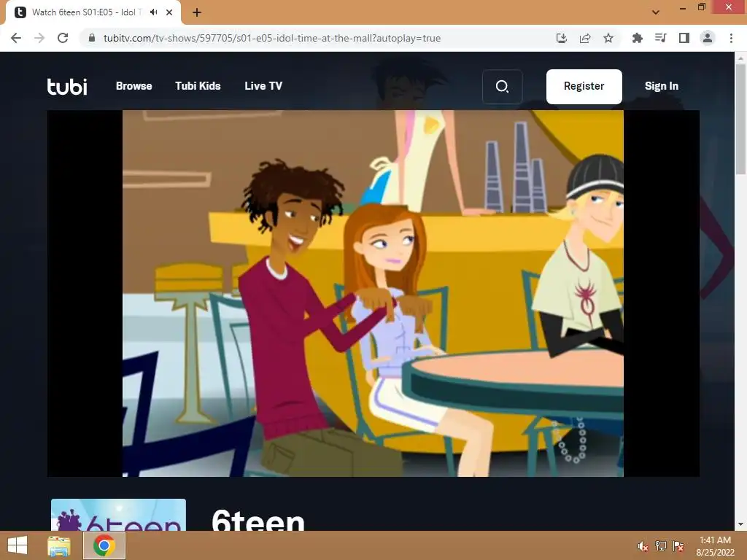The image size is (747, 560).
Task: Share this page icon
Action: [x=585, y=38]
